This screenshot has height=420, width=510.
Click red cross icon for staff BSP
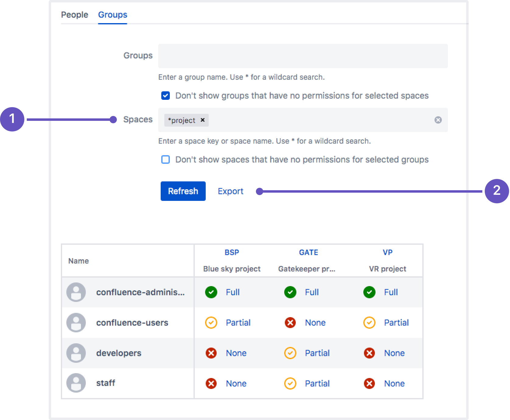tap(211, 383)
